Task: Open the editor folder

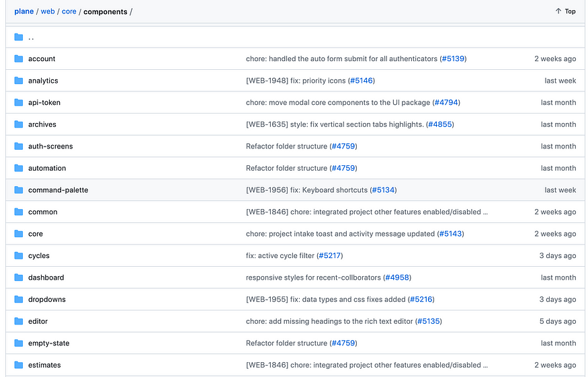Action: click(x=38, y=321)
